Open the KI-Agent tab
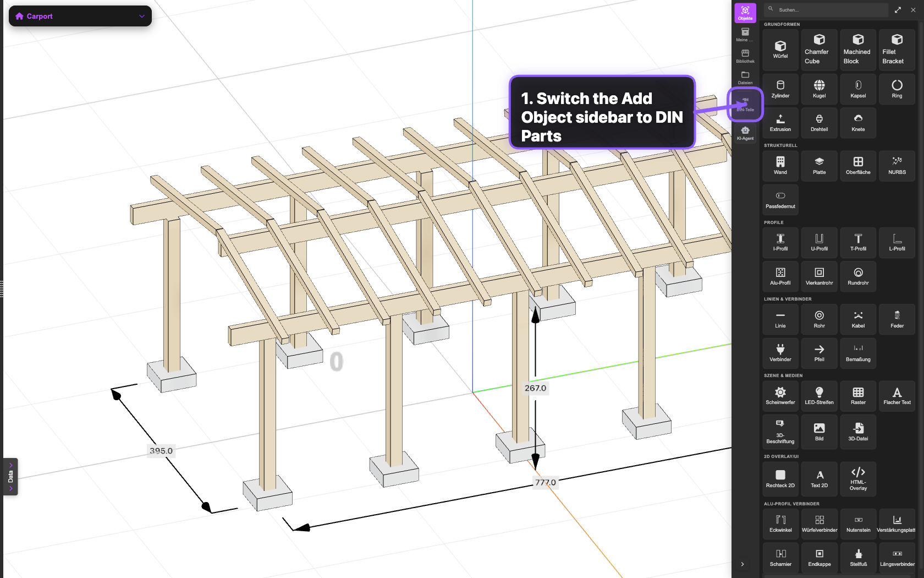924x578 pixels. click(745, 132)
